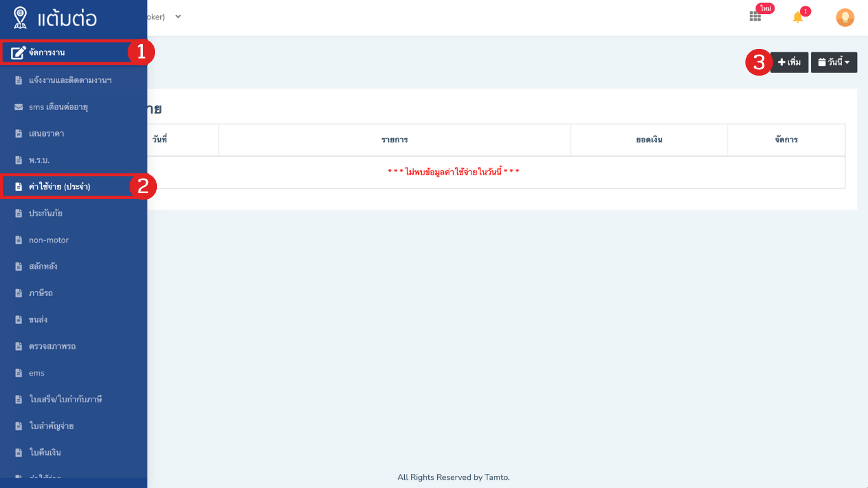
Task: Go to สลักหลัง in the sidebar
Action: click(x=74, y=267)
